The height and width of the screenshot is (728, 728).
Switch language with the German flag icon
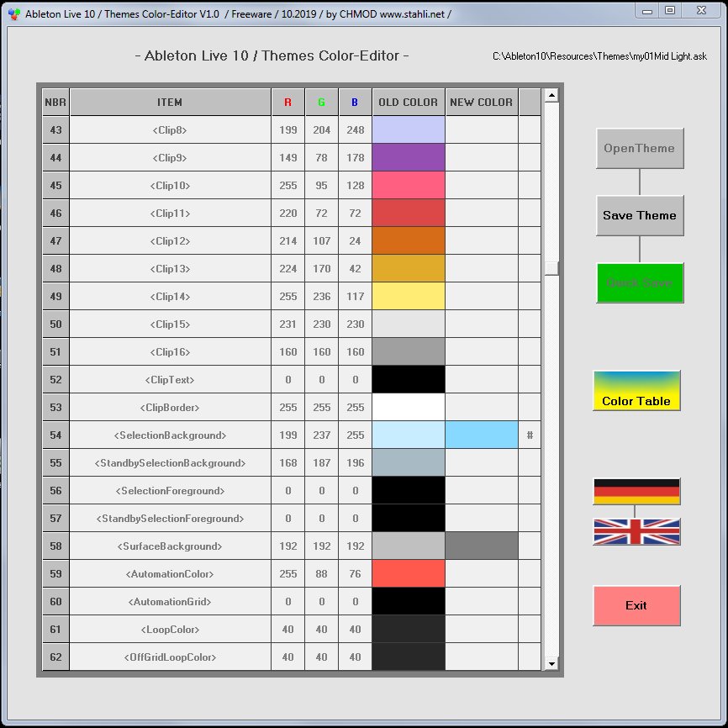(636, 491)
